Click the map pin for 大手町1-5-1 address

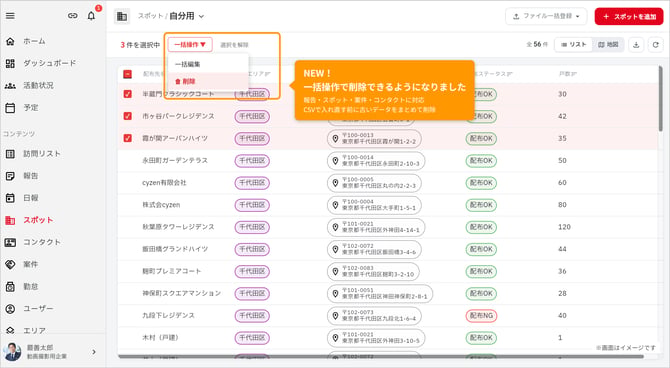click(335, 205)
